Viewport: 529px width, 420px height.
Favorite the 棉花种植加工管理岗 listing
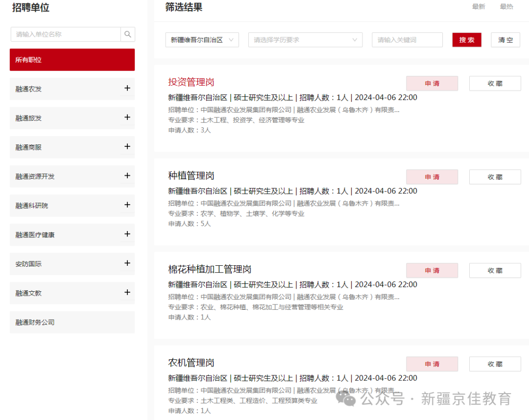pos(495,270)
